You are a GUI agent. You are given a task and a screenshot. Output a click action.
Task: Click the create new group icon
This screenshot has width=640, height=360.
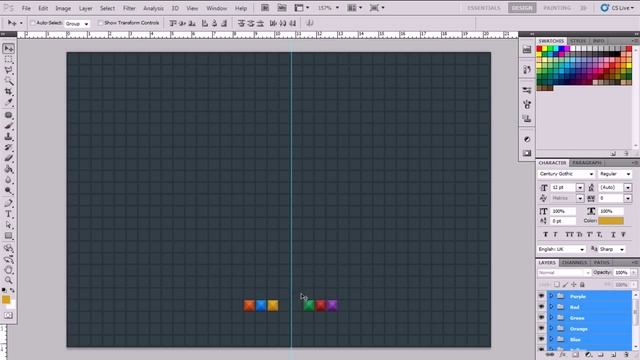point(601,356)
